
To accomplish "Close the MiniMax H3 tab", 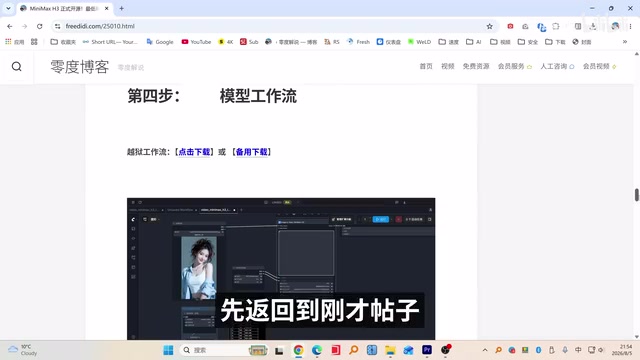I will coord(107,8).
